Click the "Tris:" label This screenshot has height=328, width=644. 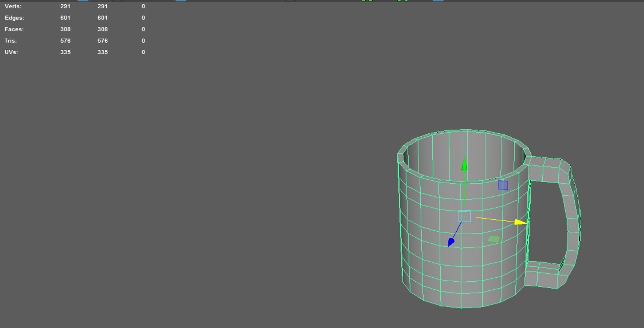pyautogui.click(x=11, y=41)
